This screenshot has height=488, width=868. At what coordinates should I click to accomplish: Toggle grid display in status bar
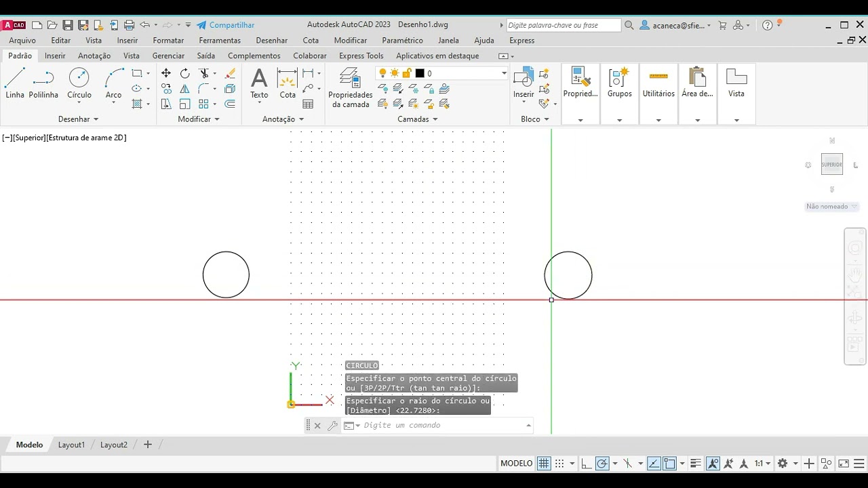coord(544,464)
